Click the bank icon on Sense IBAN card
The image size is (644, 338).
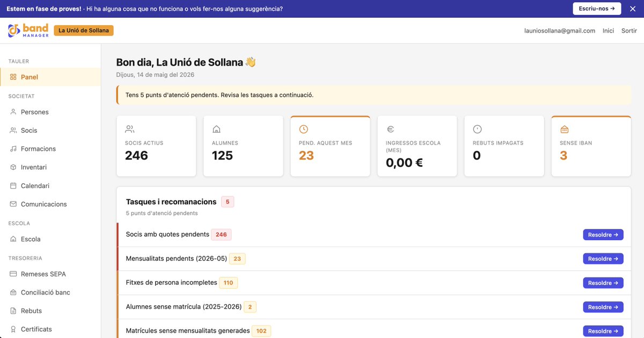click(x=564, y=129)
